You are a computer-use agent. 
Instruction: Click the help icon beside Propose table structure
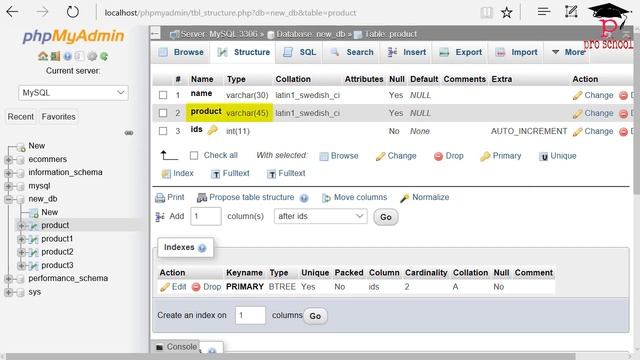[304, 198]
